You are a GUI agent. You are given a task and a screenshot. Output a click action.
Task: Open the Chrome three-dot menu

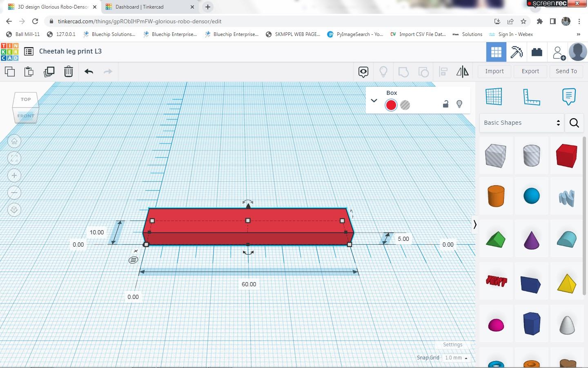(579, 21)
